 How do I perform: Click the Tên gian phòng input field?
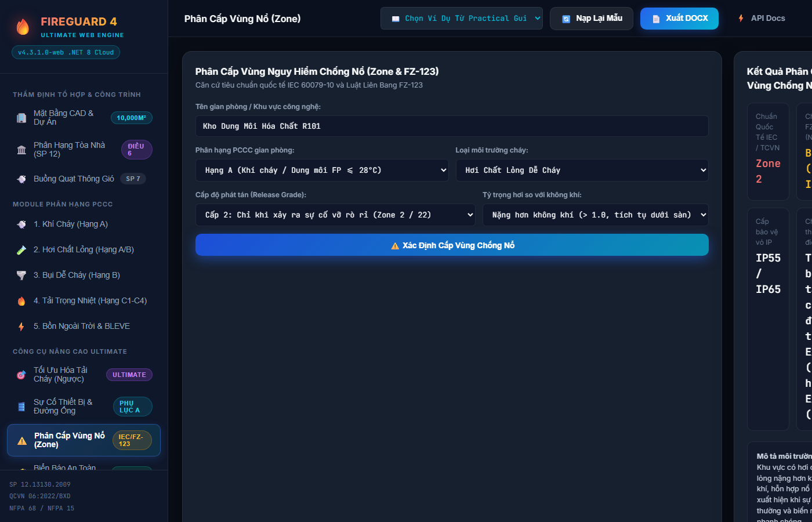pyautogui.click(x=452, y=126)
